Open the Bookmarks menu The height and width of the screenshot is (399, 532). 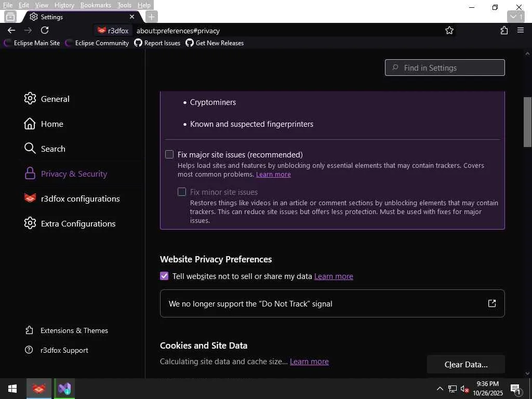tap(96, 5)
